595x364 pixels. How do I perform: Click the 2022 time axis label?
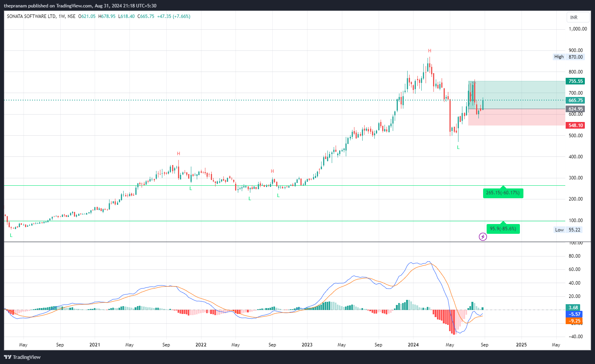point(201,345)
